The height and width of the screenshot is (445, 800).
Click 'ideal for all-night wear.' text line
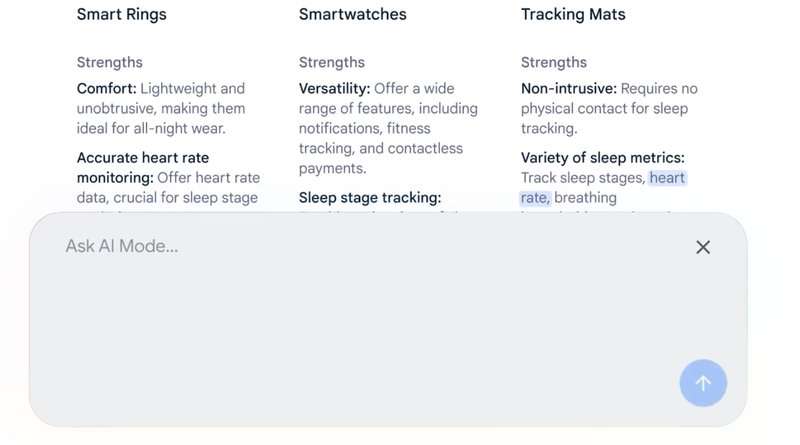pyautogui.click(x=152, y=128)
